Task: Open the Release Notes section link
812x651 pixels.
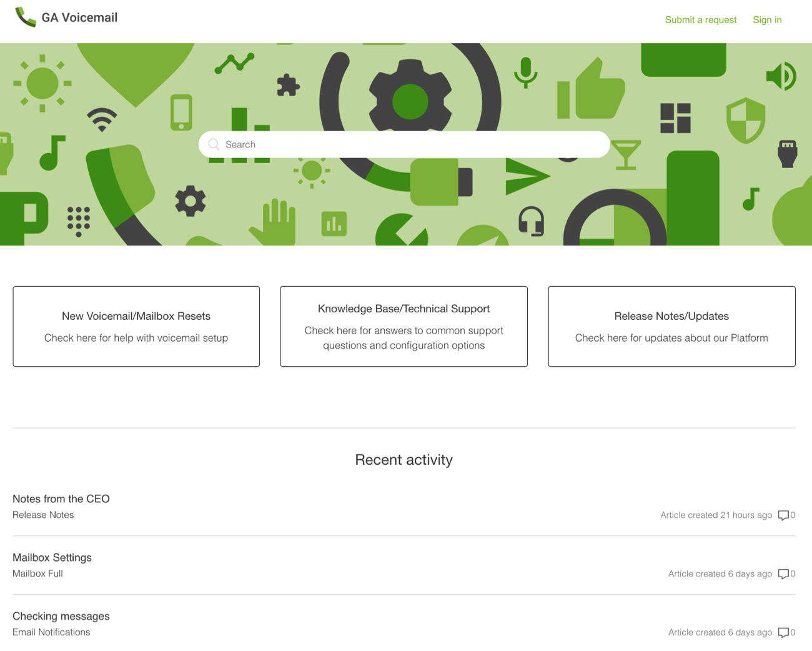Action: click(43, 515)
